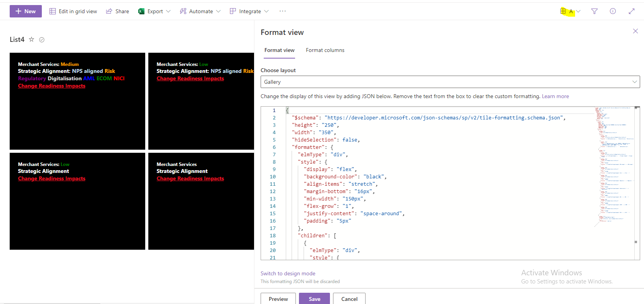The image size is (644, 304).
Task: Click the Automate flow icon
Action: [x=183, y=11]
